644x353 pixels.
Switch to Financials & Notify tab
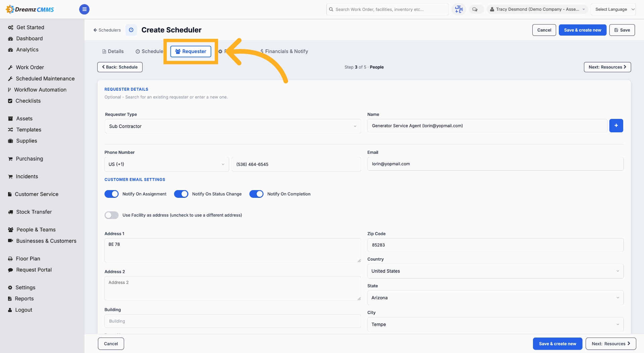tap(284, 51)
